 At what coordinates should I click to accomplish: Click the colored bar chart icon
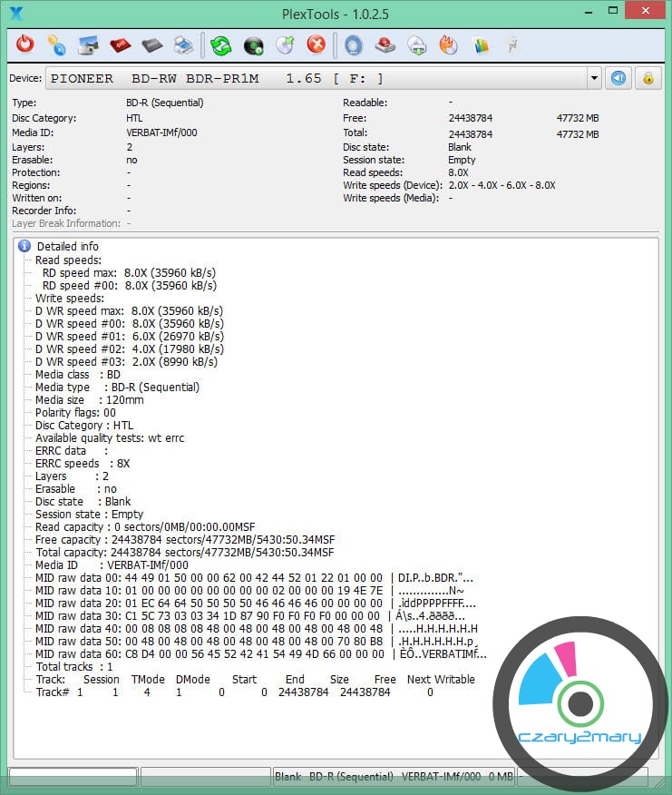(481, 44)
